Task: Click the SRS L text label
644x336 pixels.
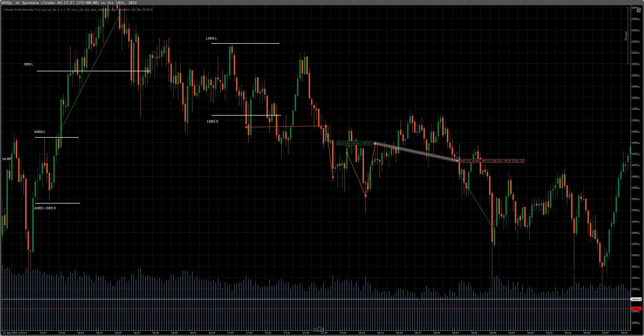Action: coord(29,64)
